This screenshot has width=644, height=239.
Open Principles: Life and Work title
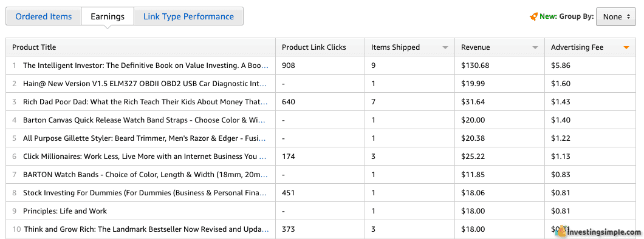(x=65, y=211)
